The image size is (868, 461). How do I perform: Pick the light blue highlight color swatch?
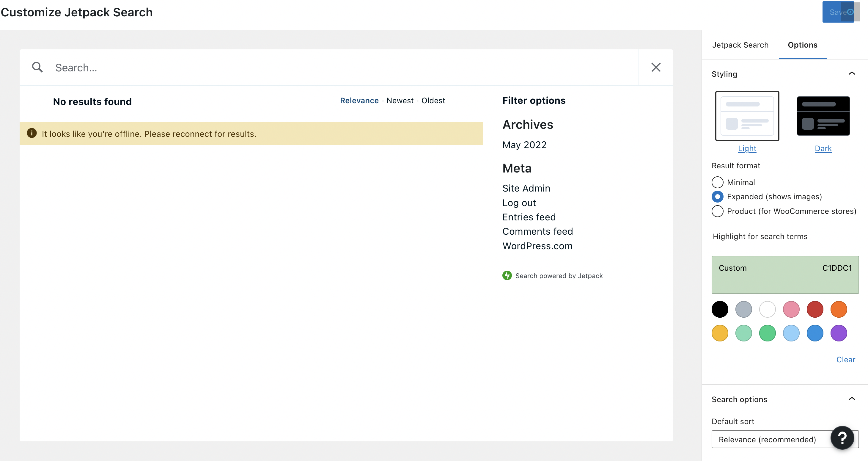pyautogui.click(x=791, y=333)
